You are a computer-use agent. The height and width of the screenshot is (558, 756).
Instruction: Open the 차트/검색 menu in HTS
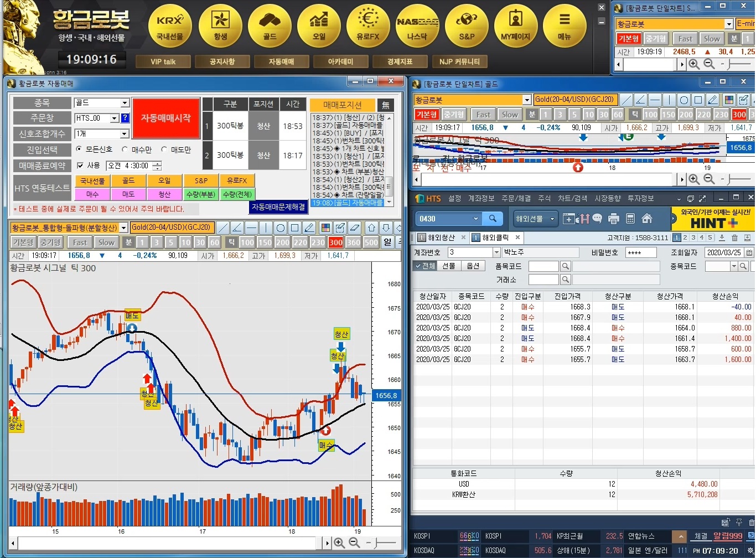click(x=572, y=198)
